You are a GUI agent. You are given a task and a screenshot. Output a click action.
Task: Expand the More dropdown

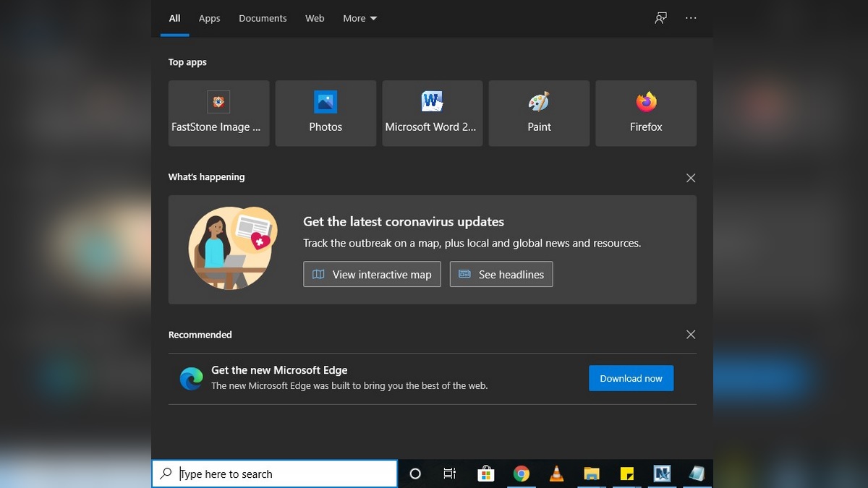(x=359, y=18)
